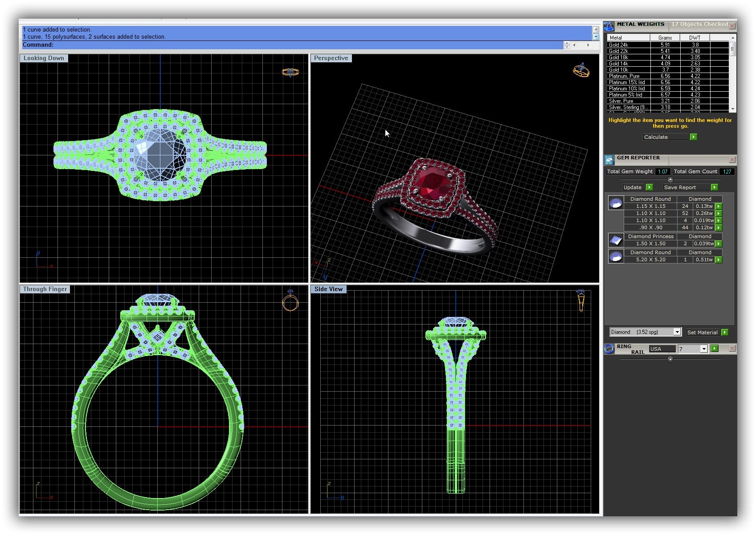Expand Ring Rail panel with bottom arrow handle

(x=670, y=359)
